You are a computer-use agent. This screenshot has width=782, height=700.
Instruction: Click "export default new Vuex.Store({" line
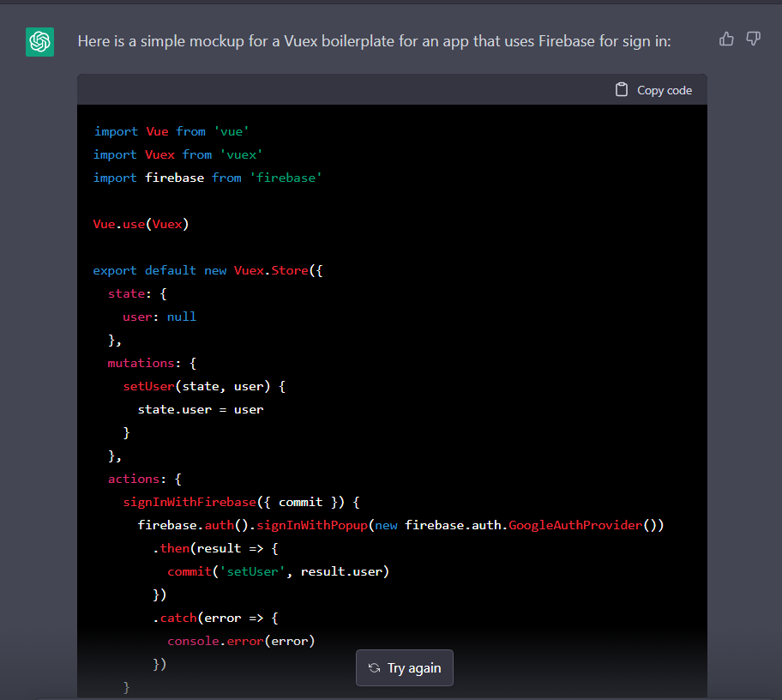click(208, 271)
